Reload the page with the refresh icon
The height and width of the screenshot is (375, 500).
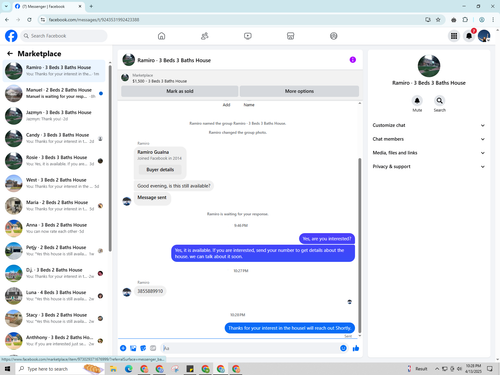[x=29, y=20]
